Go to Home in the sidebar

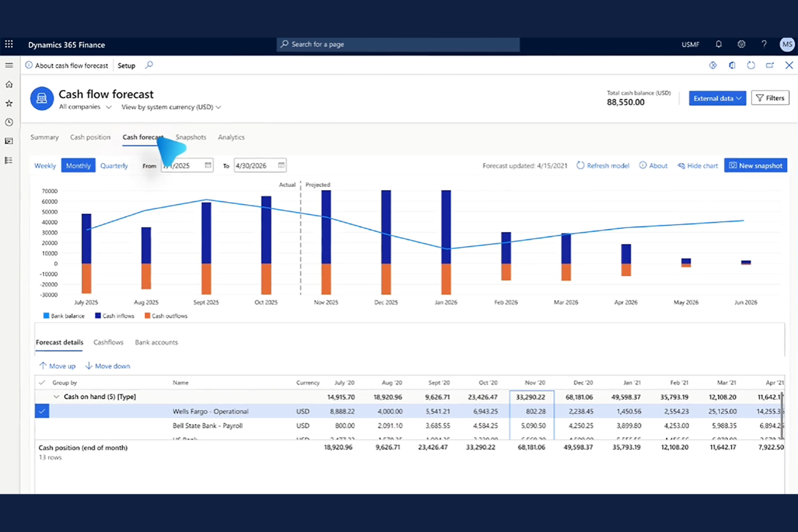tap(9, 84)
